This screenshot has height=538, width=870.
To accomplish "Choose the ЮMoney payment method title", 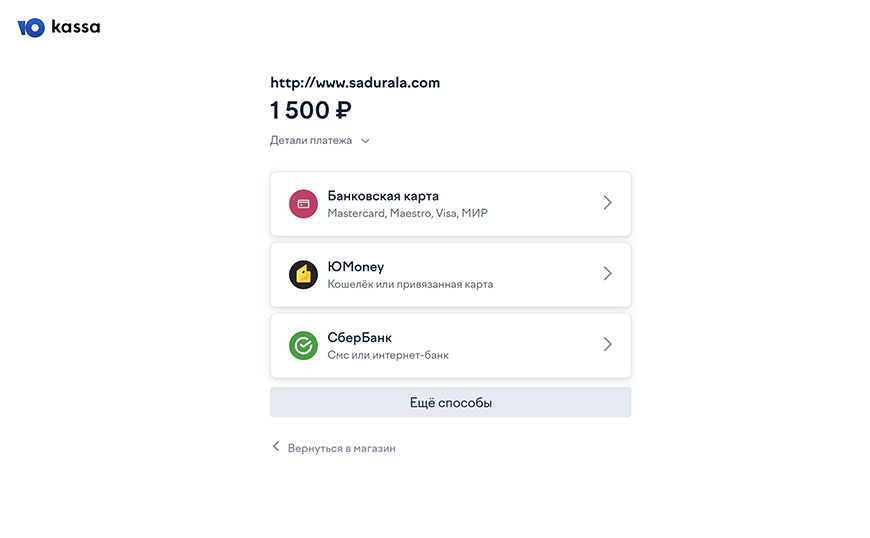I will [356, 267].
